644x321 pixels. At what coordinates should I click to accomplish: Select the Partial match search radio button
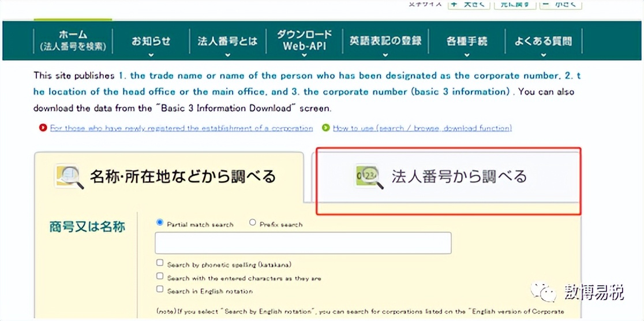(x=160, y=223)
